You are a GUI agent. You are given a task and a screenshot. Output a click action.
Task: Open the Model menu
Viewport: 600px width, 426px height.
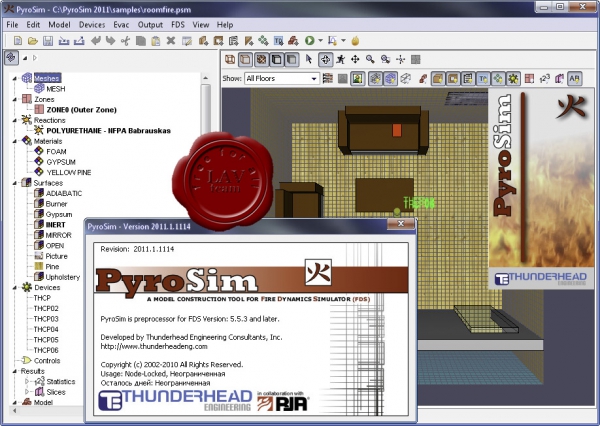[x=59, y=24]
